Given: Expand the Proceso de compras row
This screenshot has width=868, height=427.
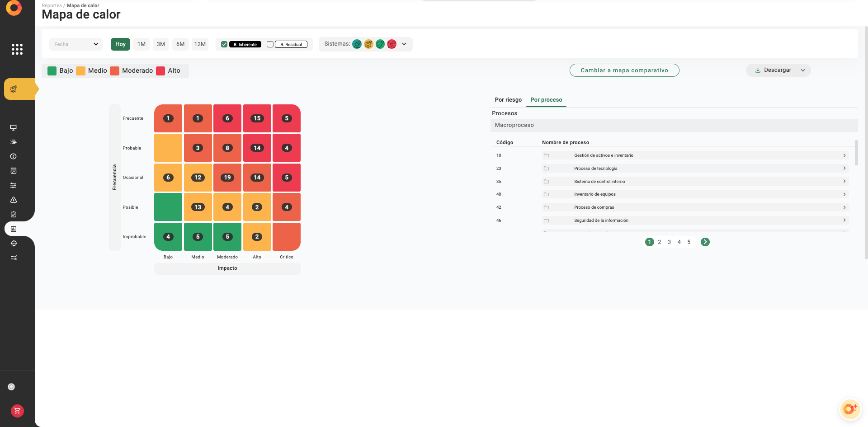Looking at the screenshot, I should click(x=844, y=207).
